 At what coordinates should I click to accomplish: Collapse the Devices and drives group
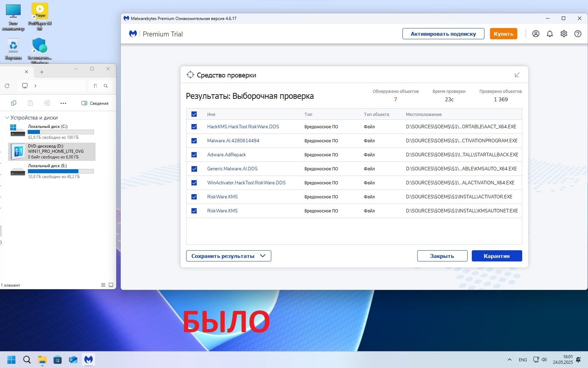click(7, 118)
